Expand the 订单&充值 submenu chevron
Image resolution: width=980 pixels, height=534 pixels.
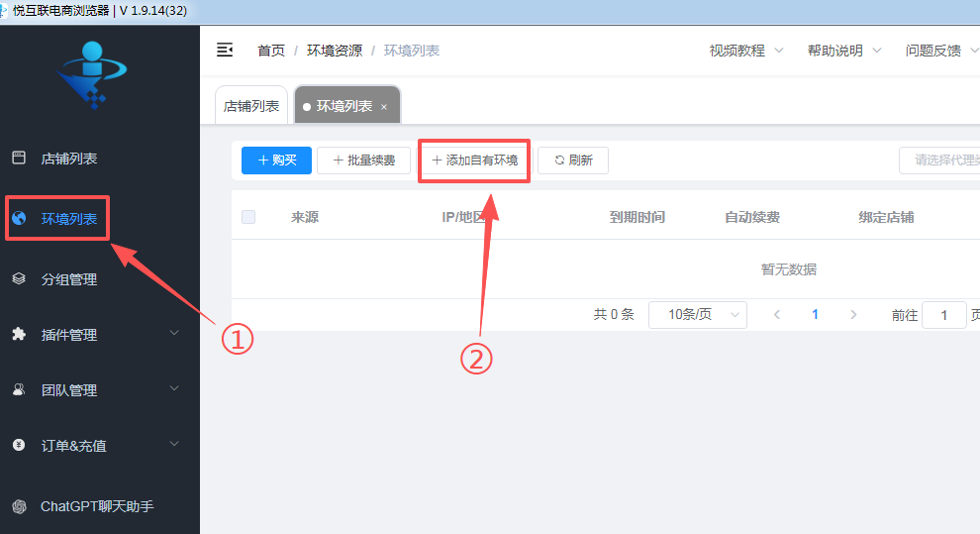(x=174, y=444)
